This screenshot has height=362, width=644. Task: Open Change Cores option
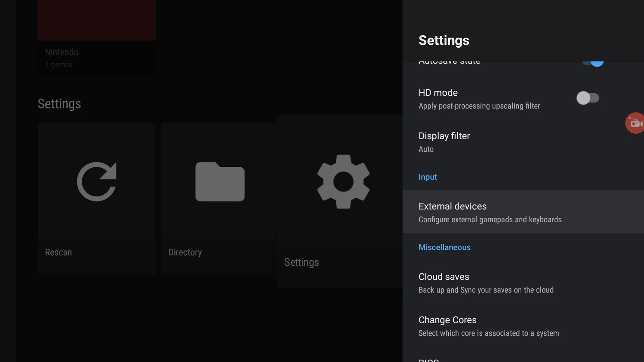(523, 326)
